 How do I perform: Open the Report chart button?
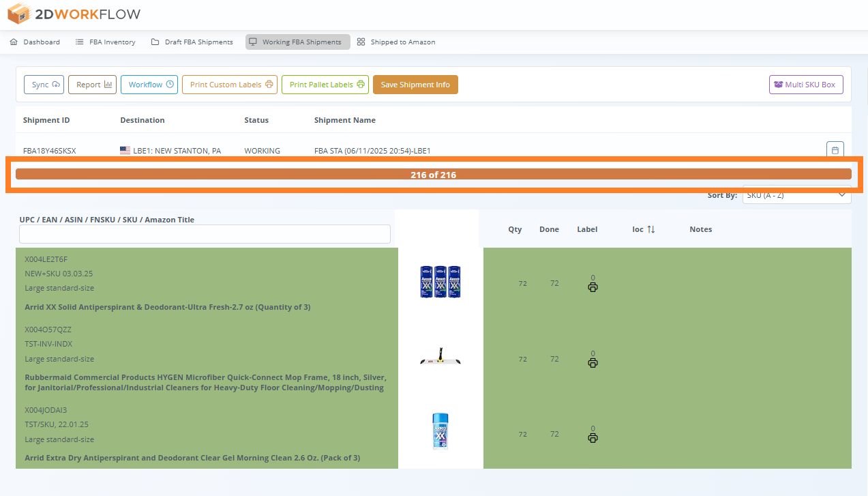pos(93,85)
